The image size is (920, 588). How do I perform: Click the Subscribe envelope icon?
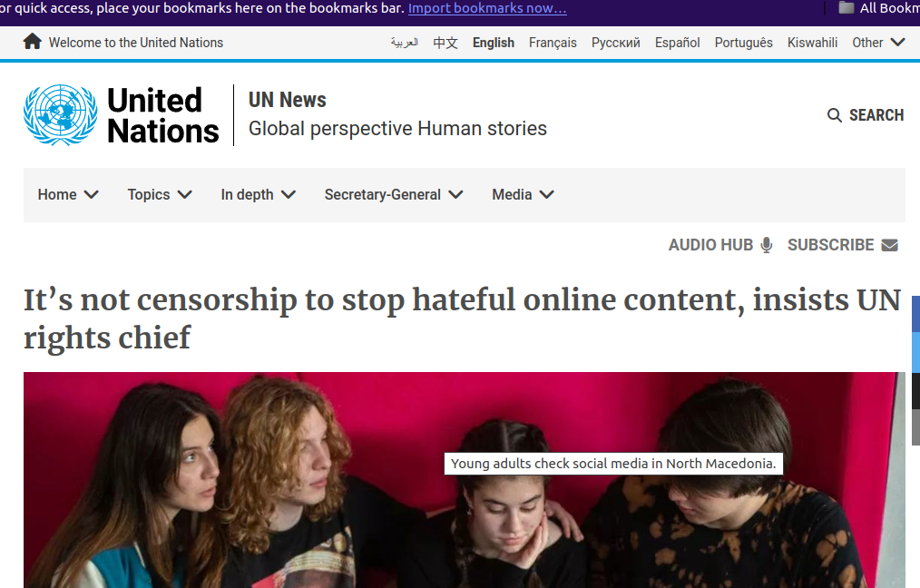click(x=889, y=245)
